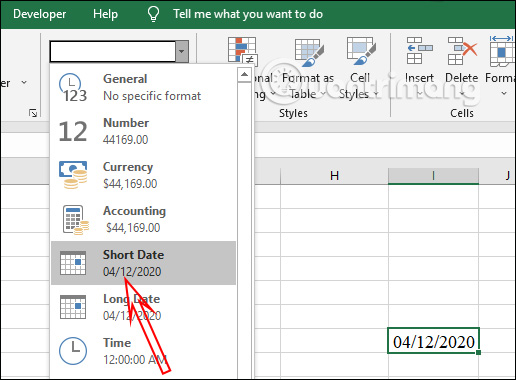Click the Short Date calendar icon
This screenshot has height=380, width=516.
(x=73, y=263)
